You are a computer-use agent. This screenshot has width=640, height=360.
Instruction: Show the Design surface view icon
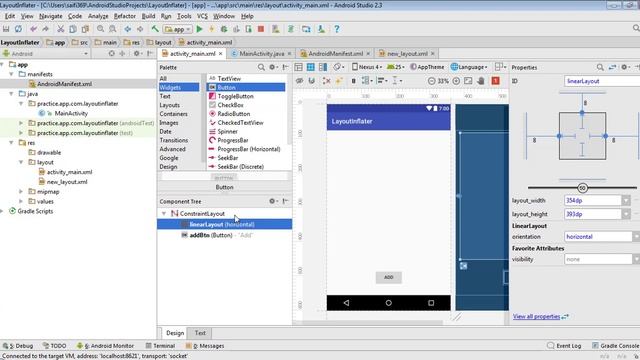tap(298, 67)
